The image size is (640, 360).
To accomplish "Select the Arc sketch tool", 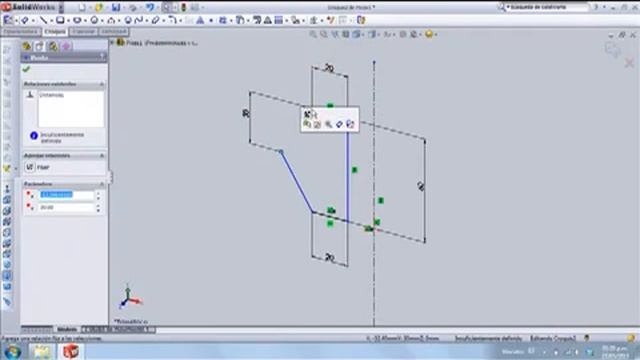I will pyautogui.click(x=111, y=20).
